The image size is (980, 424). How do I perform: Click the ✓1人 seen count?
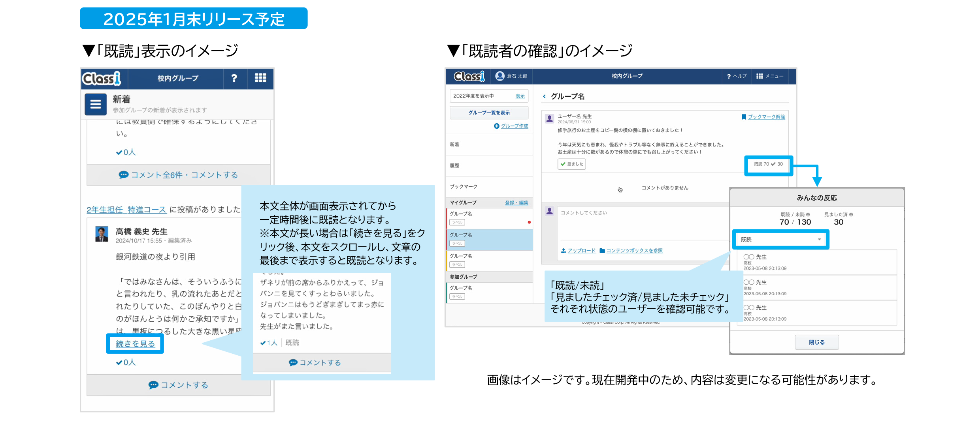(269, 343)
